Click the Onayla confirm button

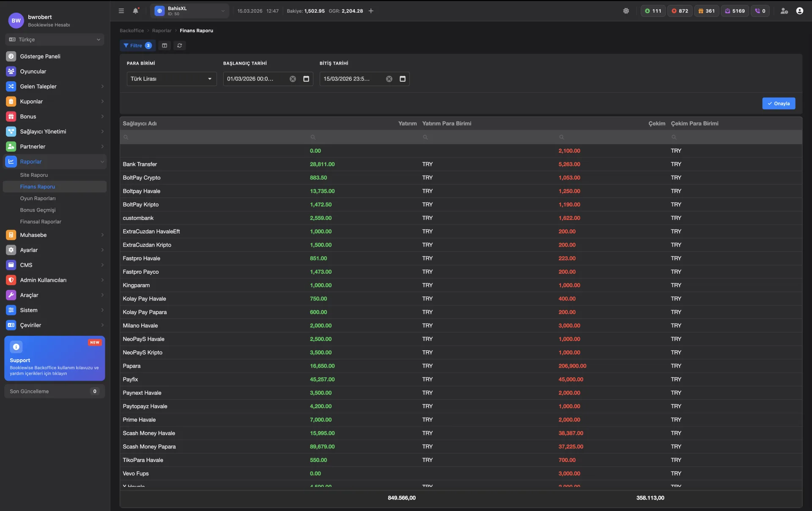pos(779,103)
